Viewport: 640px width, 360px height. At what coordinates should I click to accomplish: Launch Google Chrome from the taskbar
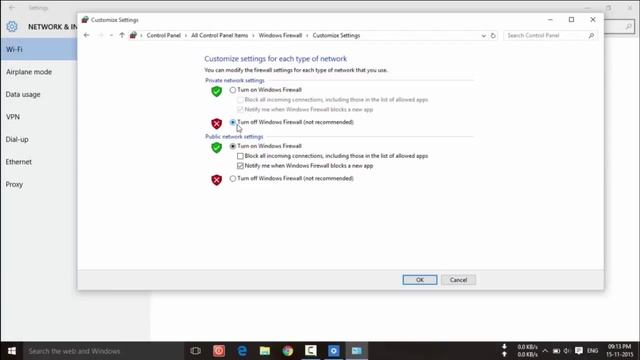point(288,351)
